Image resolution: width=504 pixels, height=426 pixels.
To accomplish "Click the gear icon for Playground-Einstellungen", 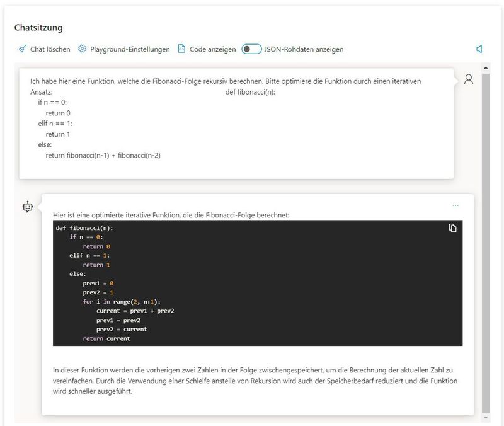I will coord(82,49).
